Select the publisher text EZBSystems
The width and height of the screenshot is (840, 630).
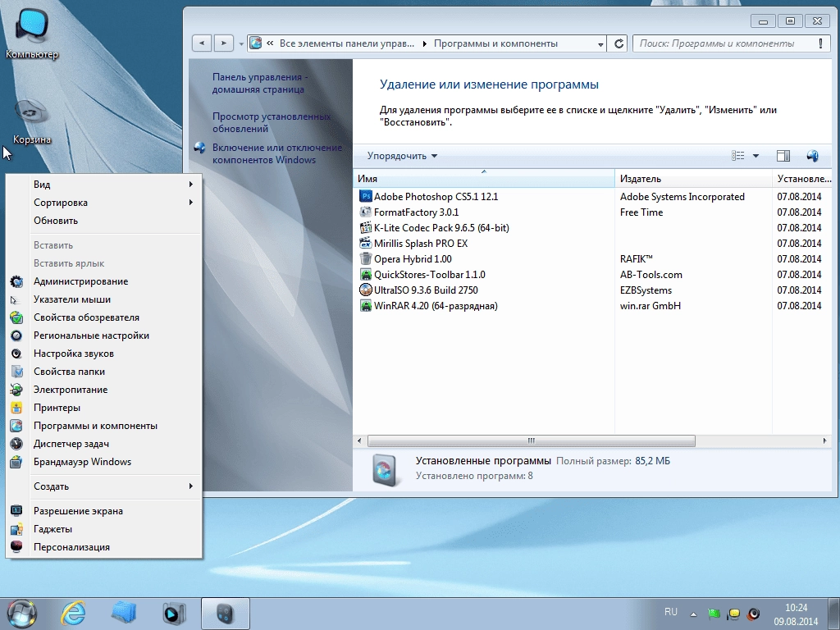pos(646,290)
